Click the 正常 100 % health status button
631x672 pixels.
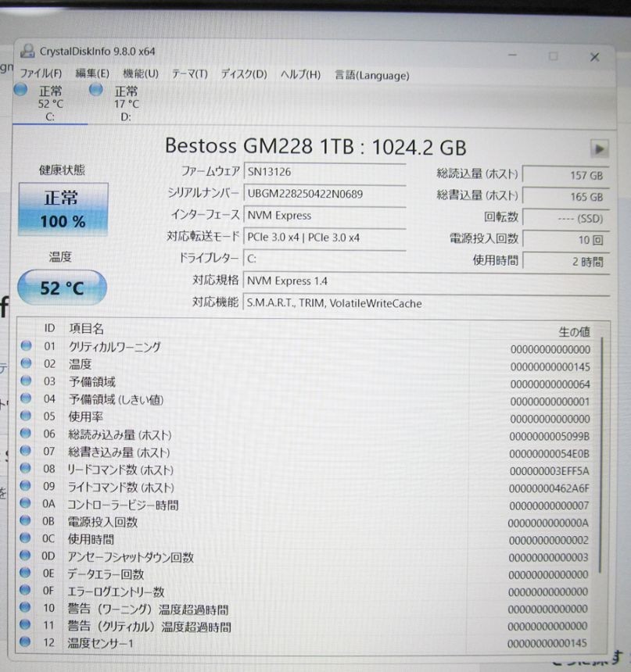coord(63,209)
